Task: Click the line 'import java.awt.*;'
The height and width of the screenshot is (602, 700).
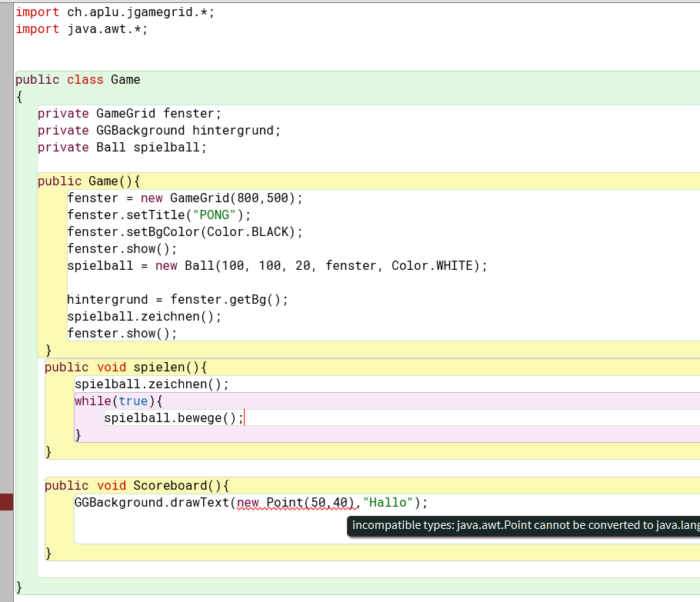Action: coord(82,29)
